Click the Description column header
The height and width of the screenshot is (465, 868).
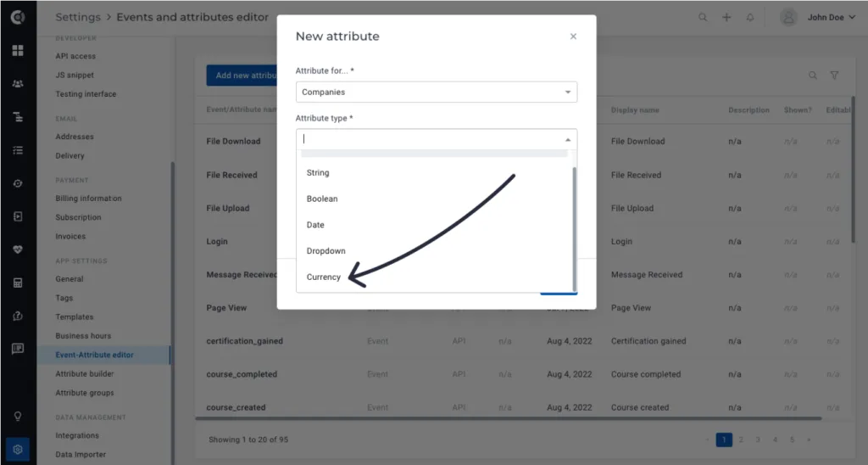coord(748,110)
